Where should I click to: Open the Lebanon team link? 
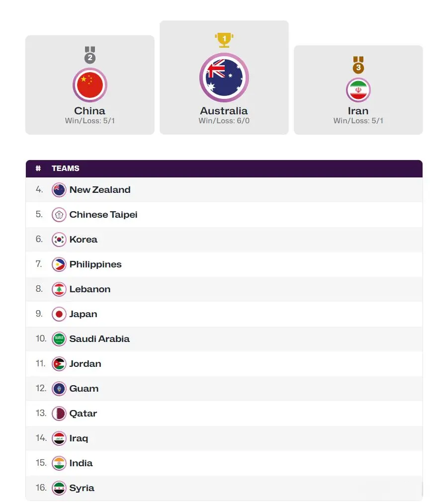[x=89, y=289]
